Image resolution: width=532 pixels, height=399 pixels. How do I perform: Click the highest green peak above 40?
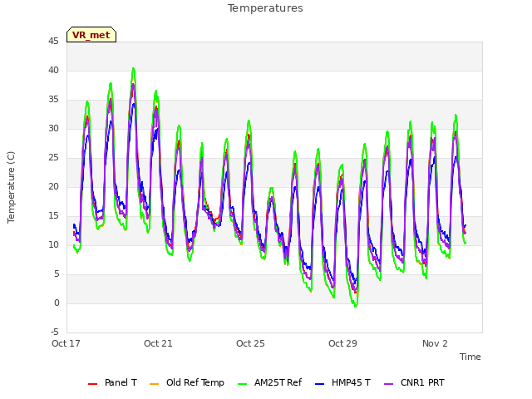click(133, 69)
